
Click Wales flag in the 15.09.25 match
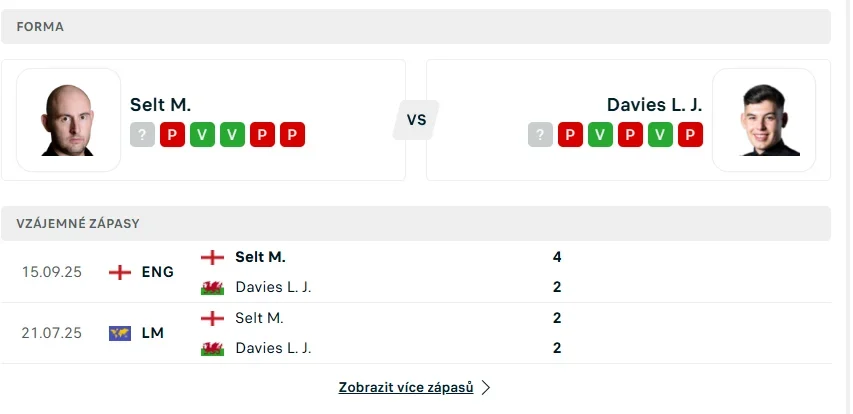click(212, 287)
